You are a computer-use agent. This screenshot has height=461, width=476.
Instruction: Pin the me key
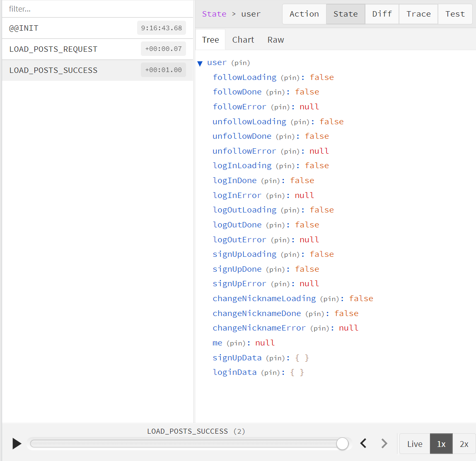click(x=236, y=343)
